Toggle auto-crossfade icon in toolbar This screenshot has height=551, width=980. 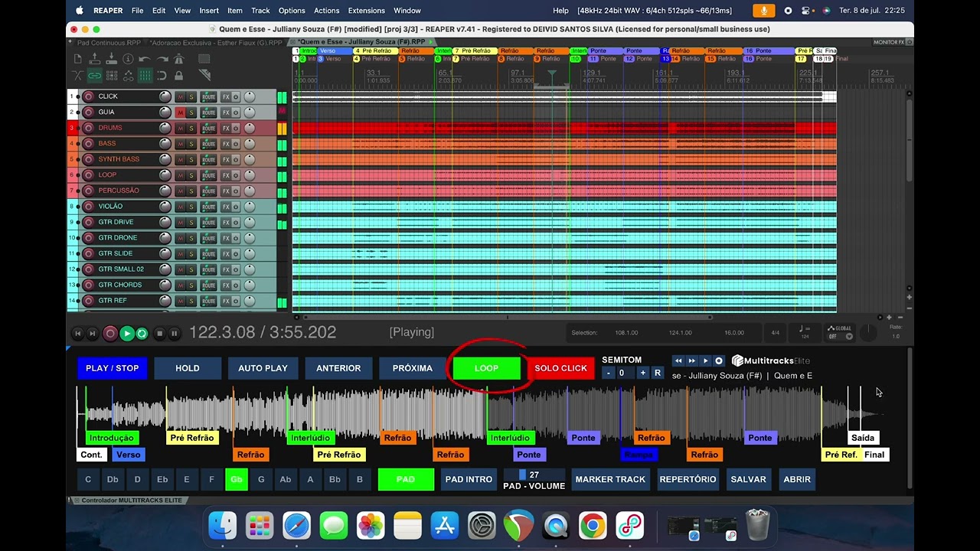pos(77,75)
